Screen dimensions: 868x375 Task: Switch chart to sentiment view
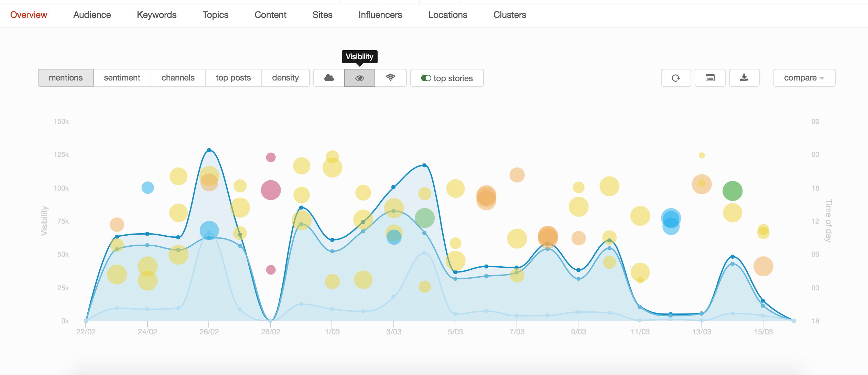tap(122, 78)
